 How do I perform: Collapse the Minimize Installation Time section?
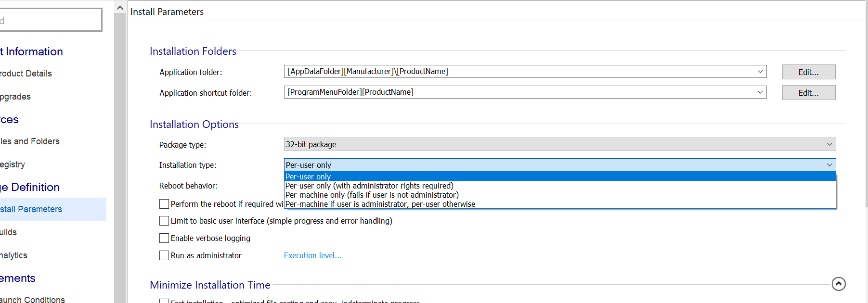(x=838, y=284)
